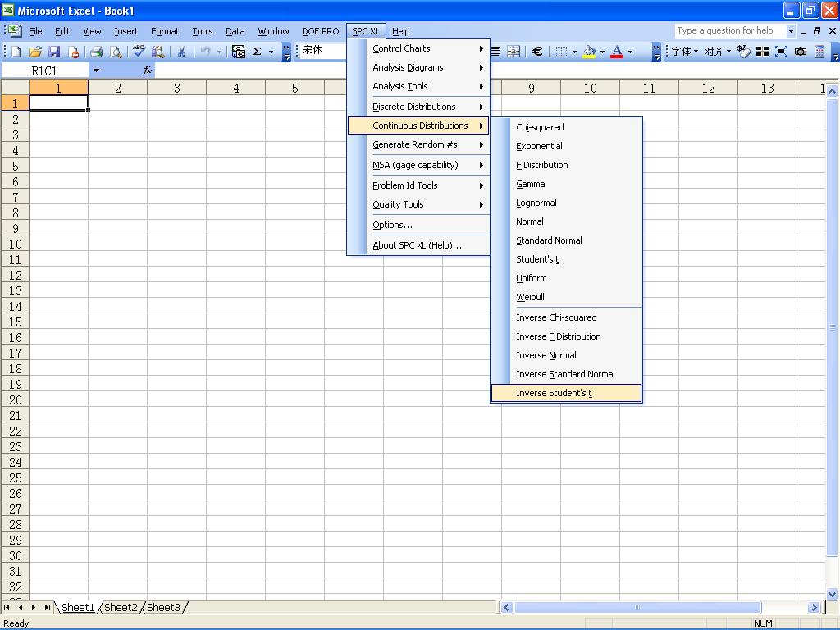This screenshot has height=630, width=840.
Task: Click the currency eraser icon
Action: 743,52
